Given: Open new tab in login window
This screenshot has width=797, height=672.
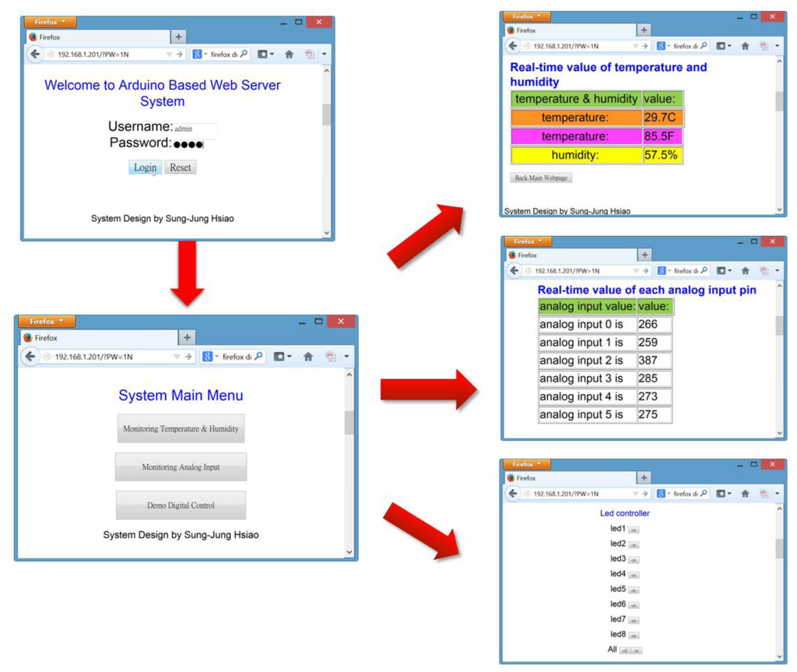Looking at the screenshot, I should [x=178, y=37].
